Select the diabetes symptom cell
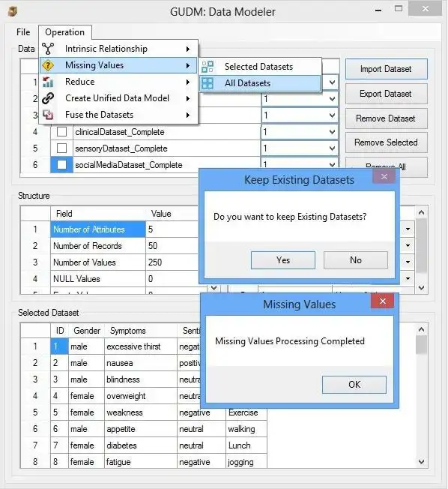 coord(141,445)
